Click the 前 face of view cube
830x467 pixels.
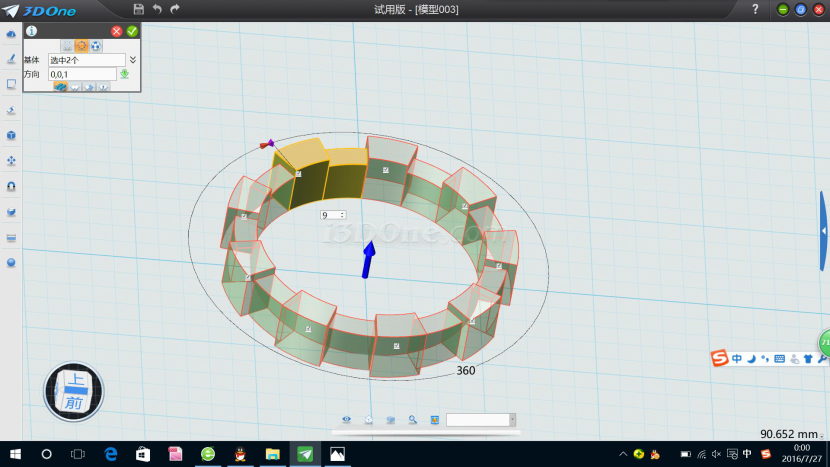pos(74,402)
